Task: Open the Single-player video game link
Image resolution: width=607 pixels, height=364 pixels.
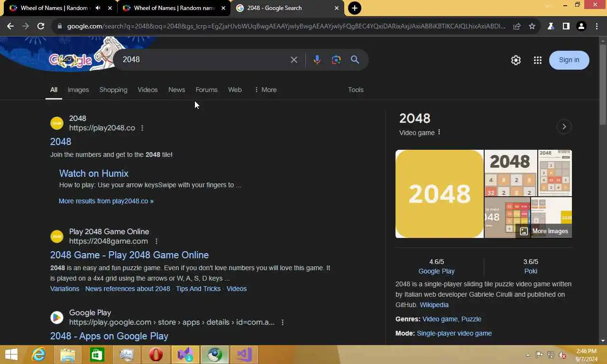Action: click(454, 333)
